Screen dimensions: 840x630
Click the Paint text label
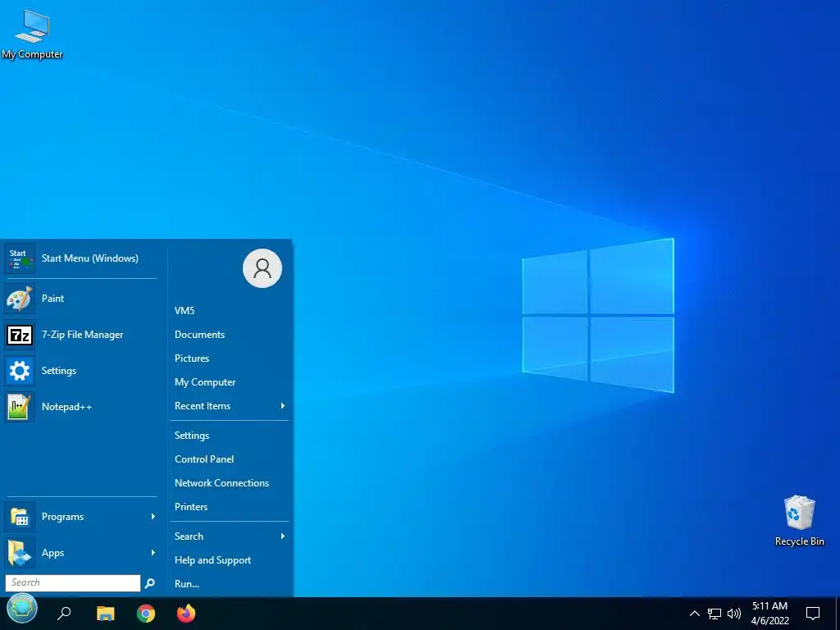tap(52, 299)
